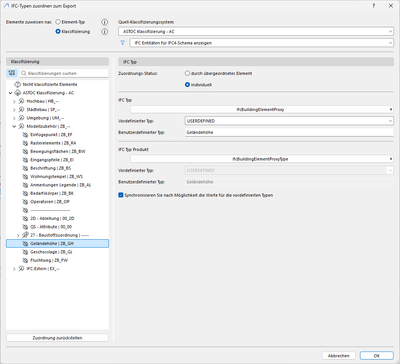Click the icon of Operatoren | ZB_OP
400x364 pixels.
25,202
